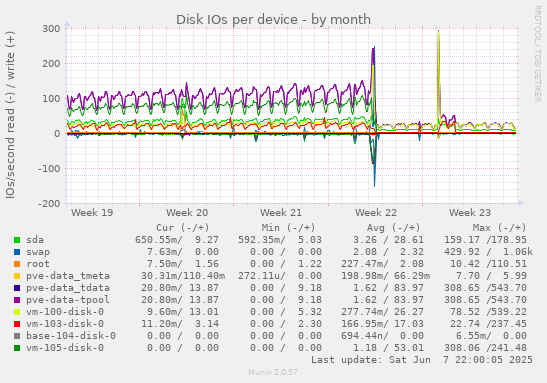The image size is (547, 383).
Task: Select the root legend label
Action: pos(38,264)
